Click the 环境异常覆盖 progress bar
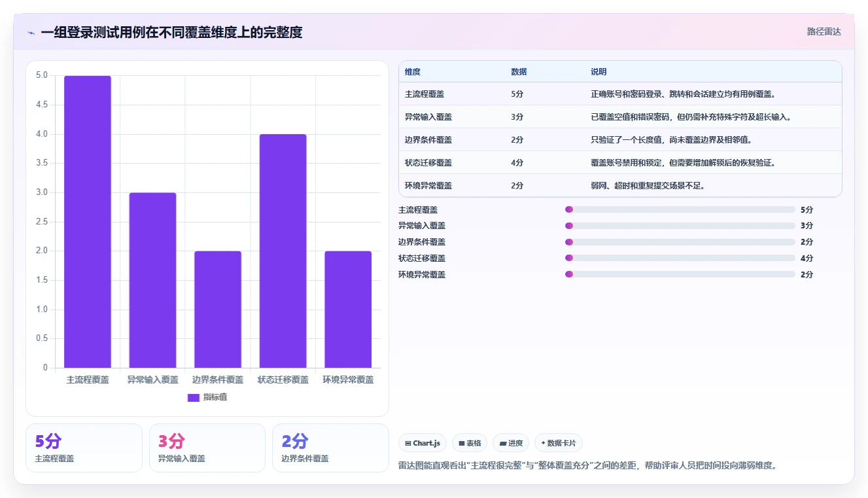The height and width of the screenshot is (498, 868). [680, 274]
